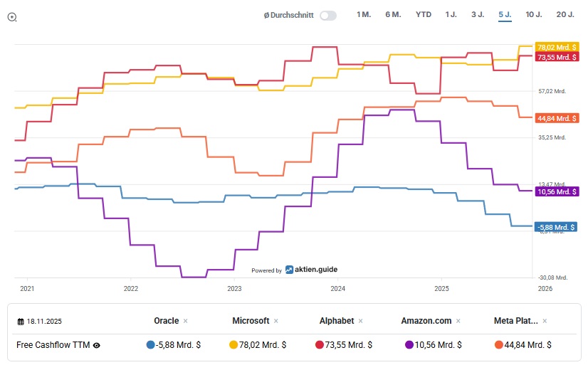Viewport: 588px width, 365px height.
Task: Click the yellow Microsoft color dot
Action: [x=232, y=345]
